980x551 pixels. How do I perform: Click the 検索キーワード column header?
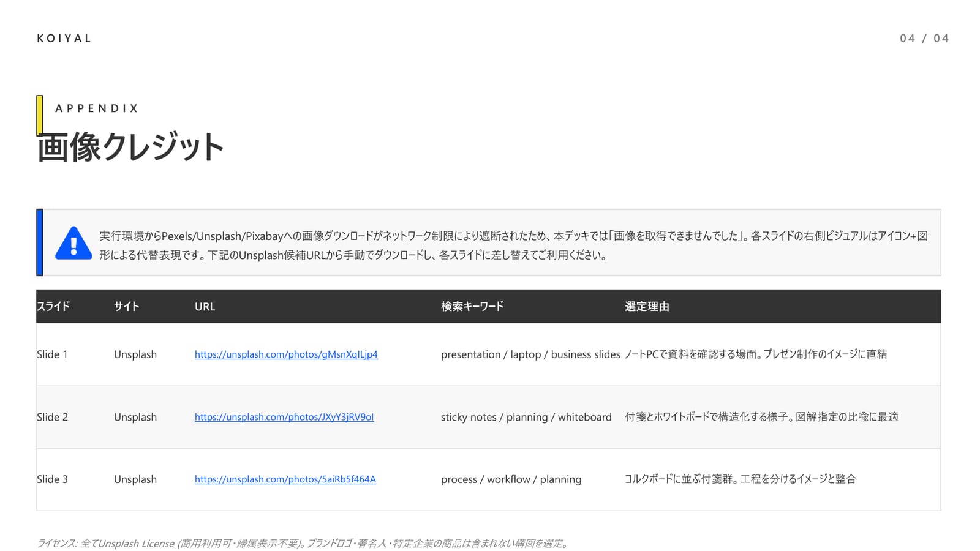pyautogui.click(x=472, y=306)
